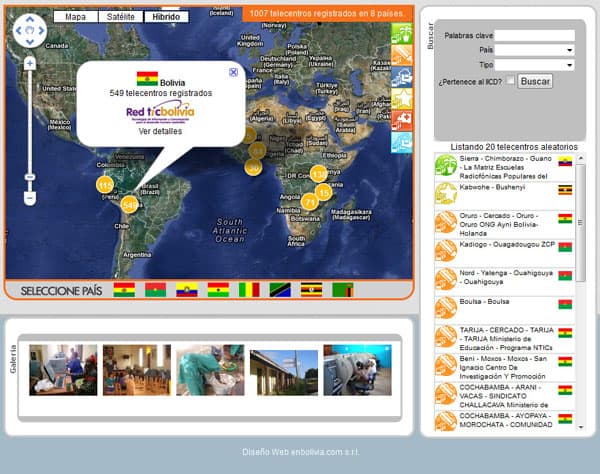Open the Boulsa - Boulsa entry
The height and width of the screenshot is (474, 600).
pos(505,310)
